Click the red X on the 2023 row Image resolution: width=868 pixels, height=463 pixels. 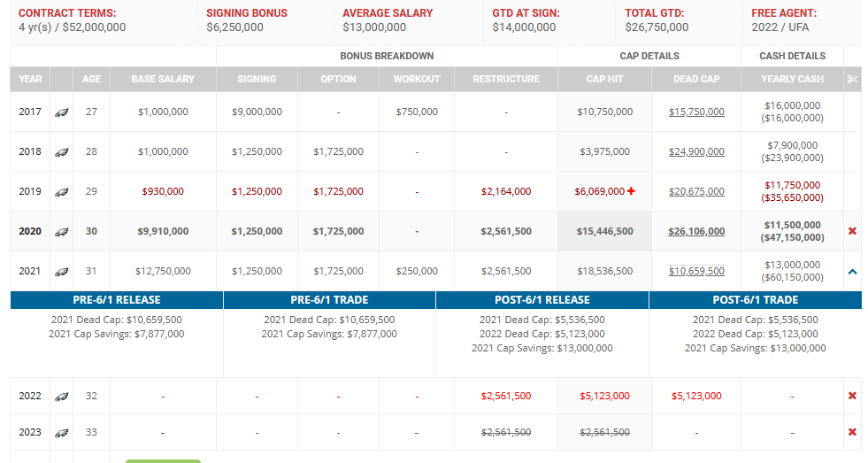852,432
